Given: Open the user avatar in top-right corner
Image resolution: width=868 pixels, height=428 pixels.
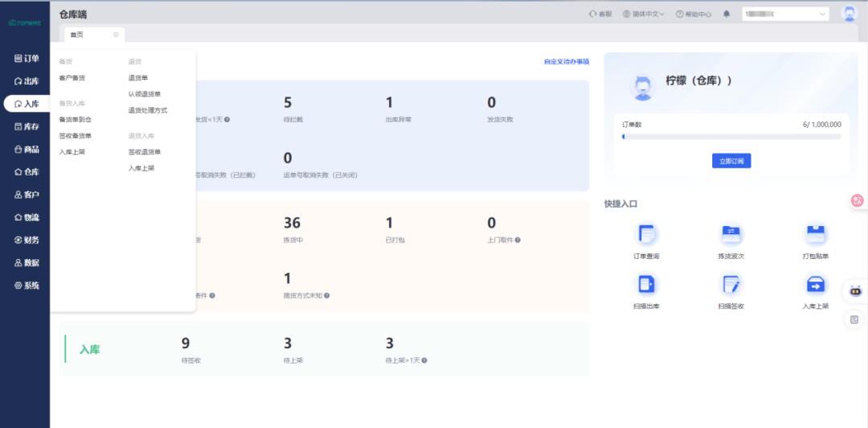Looking at the screenshot, I should pos(849,14).
